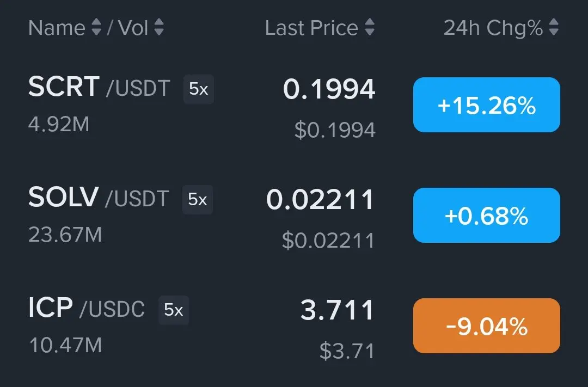Toggle 24h Chg% sort arrows
This screenshot has width=588, height=387.
point(554,28)
